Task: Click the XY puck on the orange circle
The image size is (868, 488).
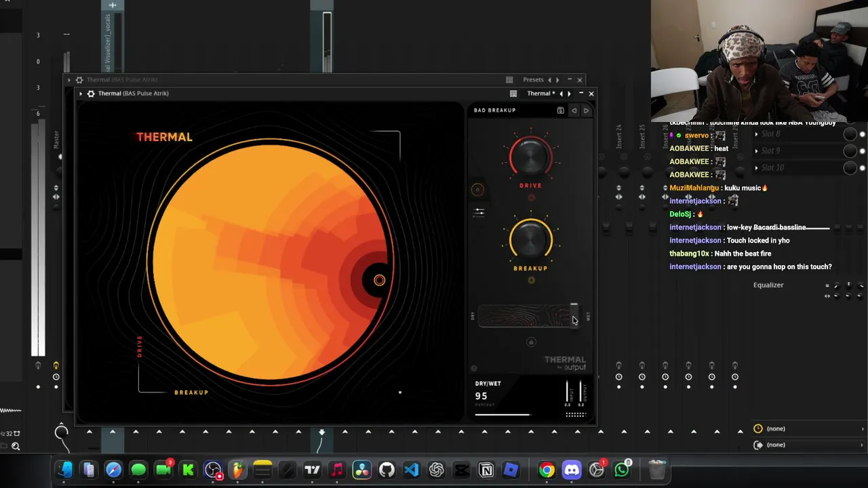Action: pos(379,281)
